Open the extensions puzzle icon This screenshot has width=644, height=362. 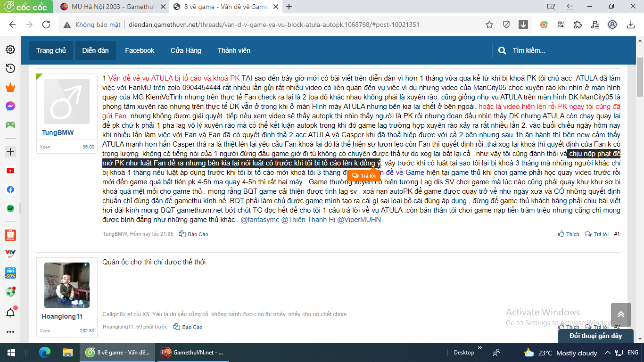click(x=578, y=25)
